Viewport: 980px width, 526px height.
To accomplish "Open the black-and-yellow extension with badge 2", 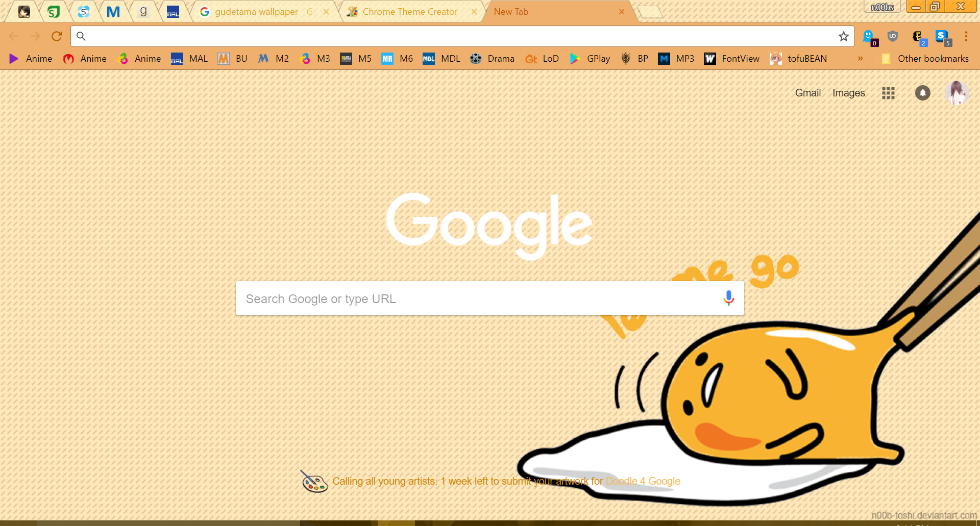I will coord(919,37).
